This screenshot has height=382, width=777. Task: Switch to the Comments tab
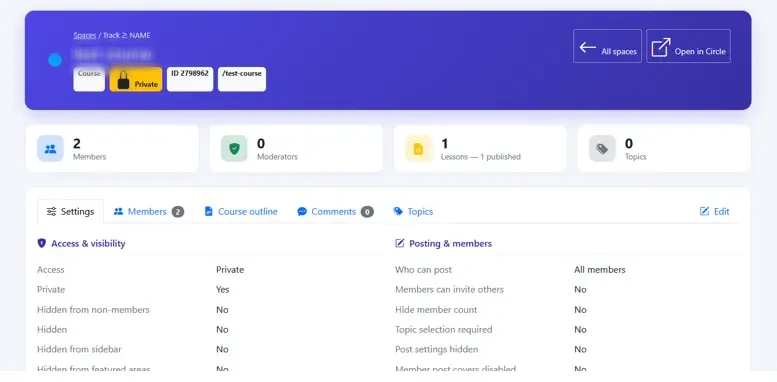[x=335, y=212]
